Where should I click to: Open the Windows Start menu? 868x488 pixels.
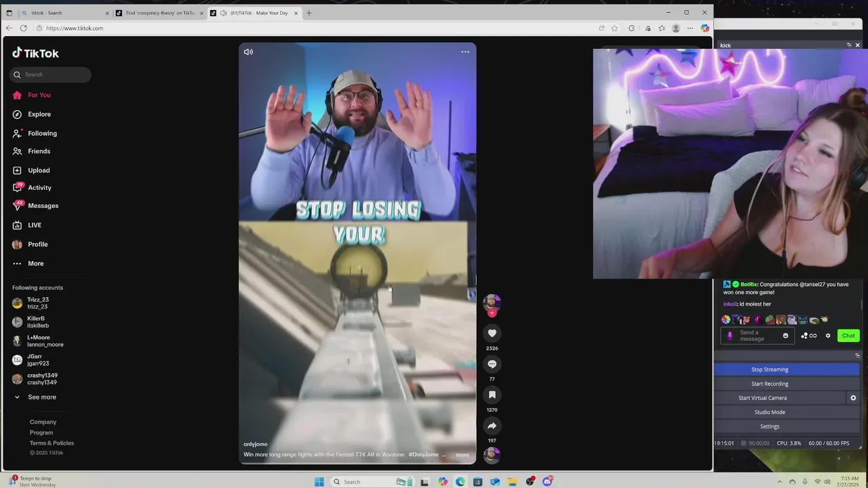pyautogui.click(x=319, y=482)
